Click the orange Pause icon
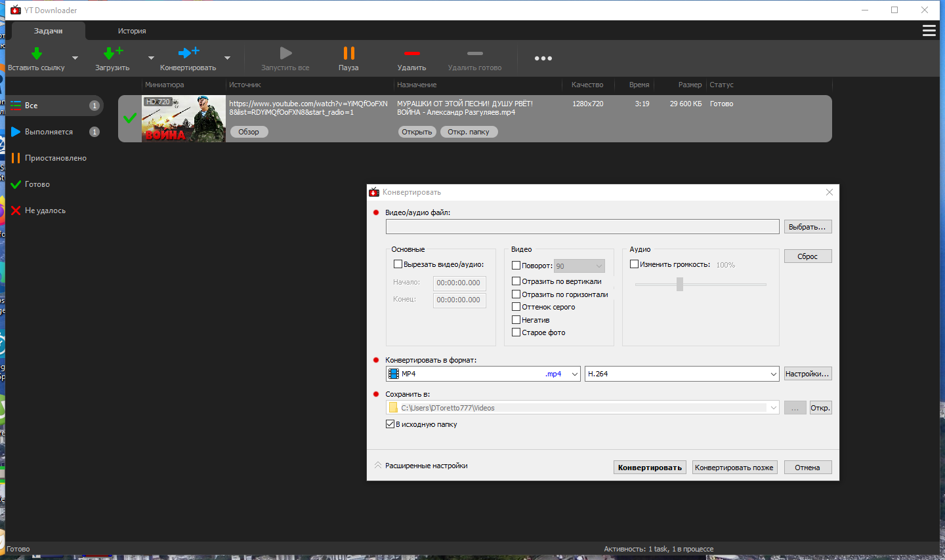 click(x=349, y=53)
